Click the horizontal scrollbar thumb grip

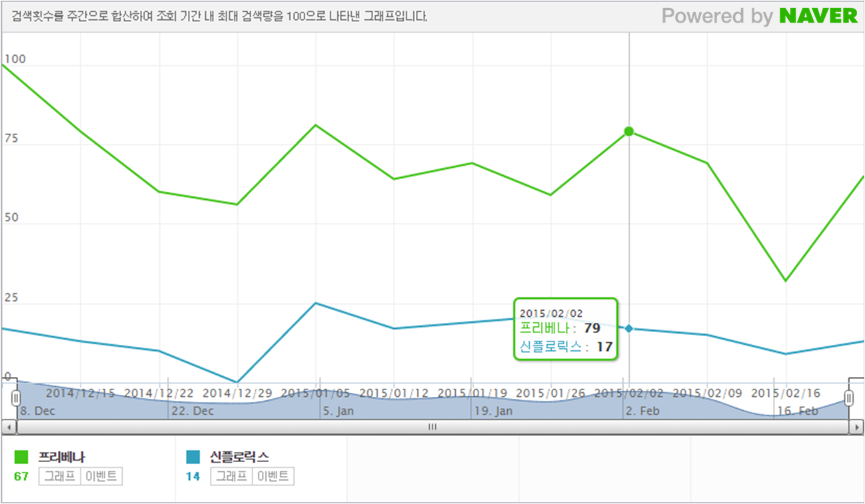(x=432, y=427)
